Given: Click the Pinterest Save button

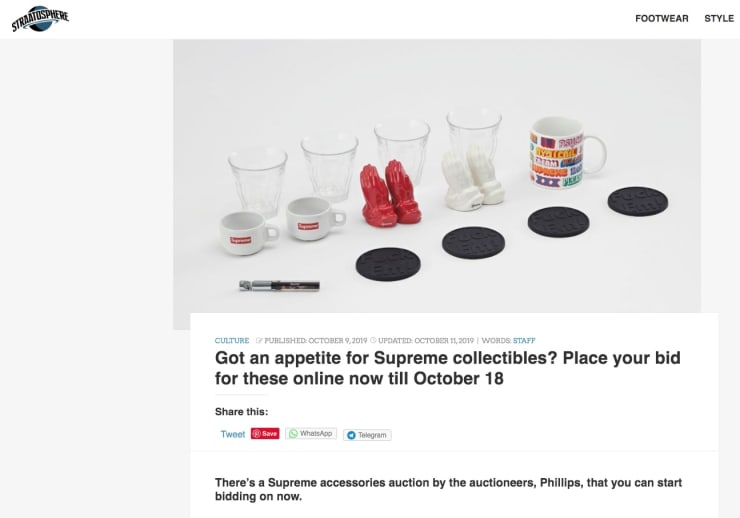Looking at the screenshot, I should click(265, 434).
